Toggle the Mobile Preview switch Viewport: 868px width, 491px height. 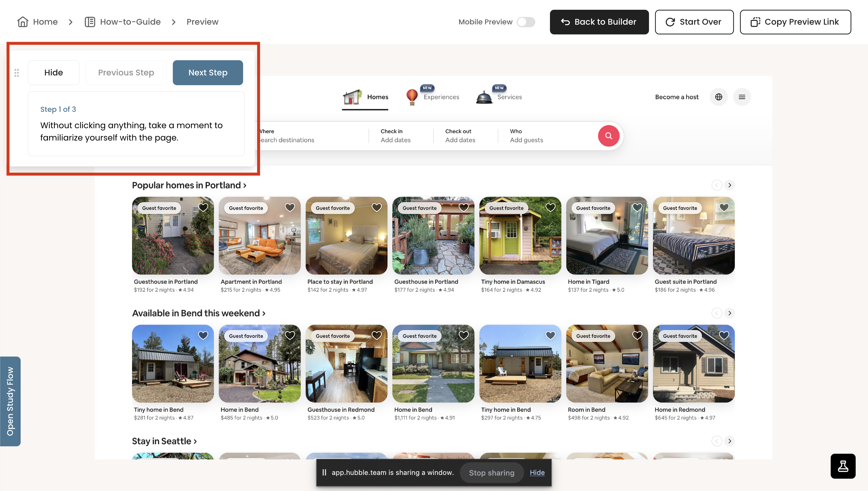(526, 22)
